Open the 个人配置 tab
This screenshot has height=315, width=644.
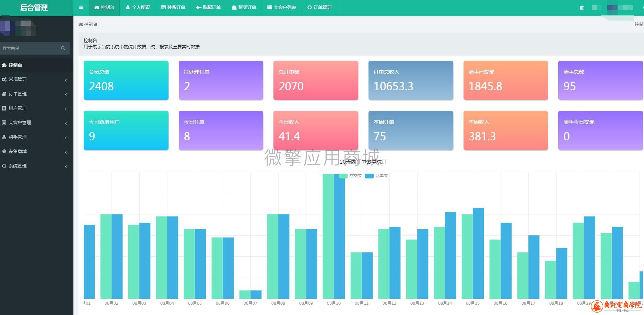pos(138,7)
